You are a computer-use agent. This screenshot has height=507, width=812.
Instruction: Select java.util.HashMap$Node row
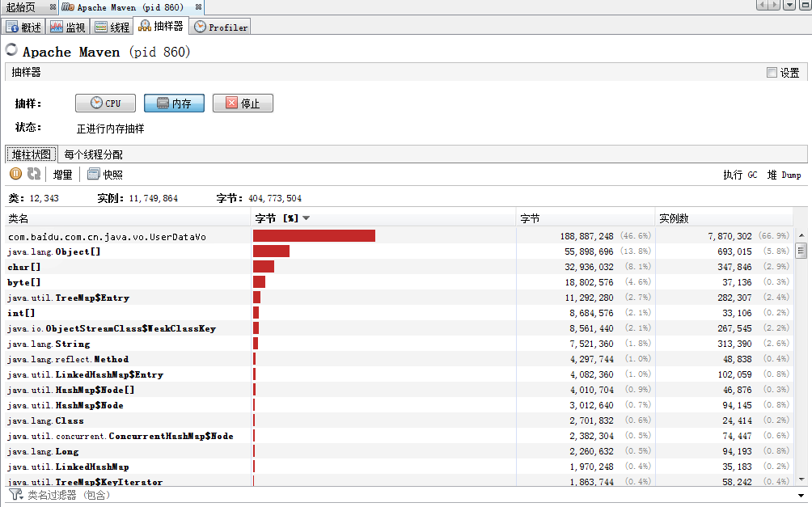tap(399, 405)
